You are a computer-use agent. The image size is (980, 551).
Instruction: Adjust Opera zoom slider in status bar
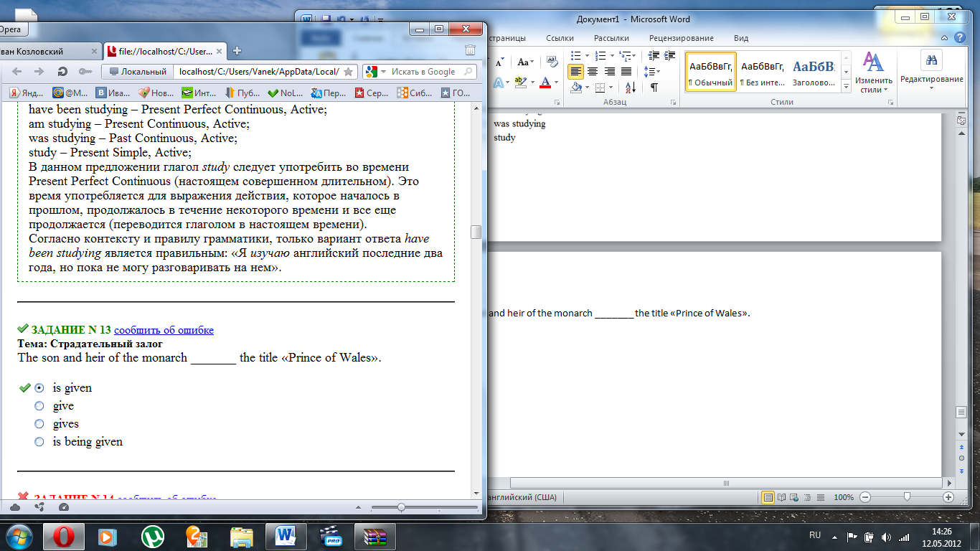(x=401, y=507)
